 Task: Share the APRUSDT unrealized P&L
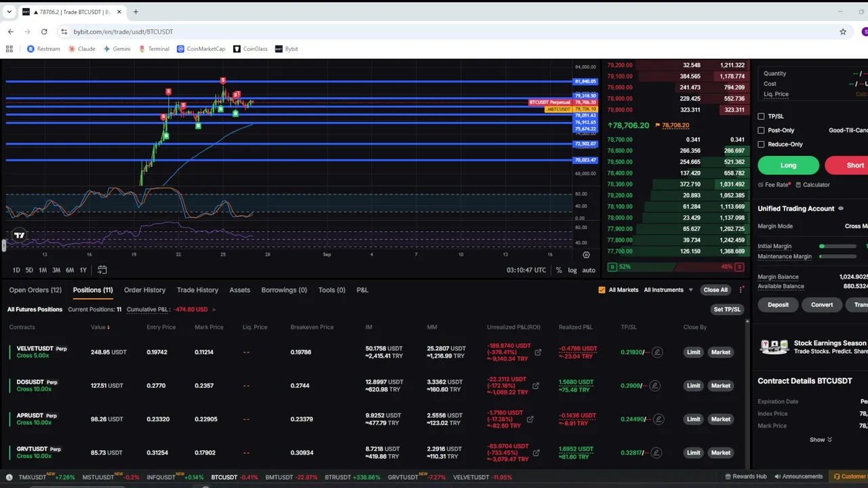point(530,419)
